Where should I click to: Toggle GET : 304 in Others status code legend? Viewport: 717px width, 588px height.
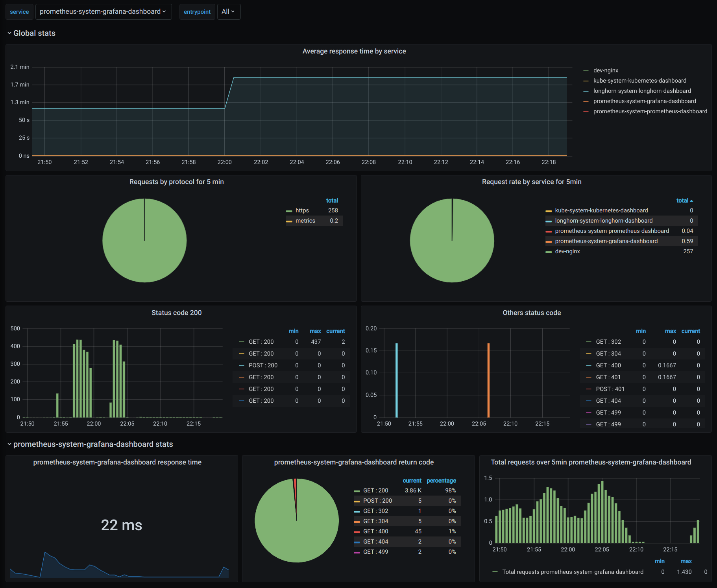pyautogui.click(x=608, y=354)
